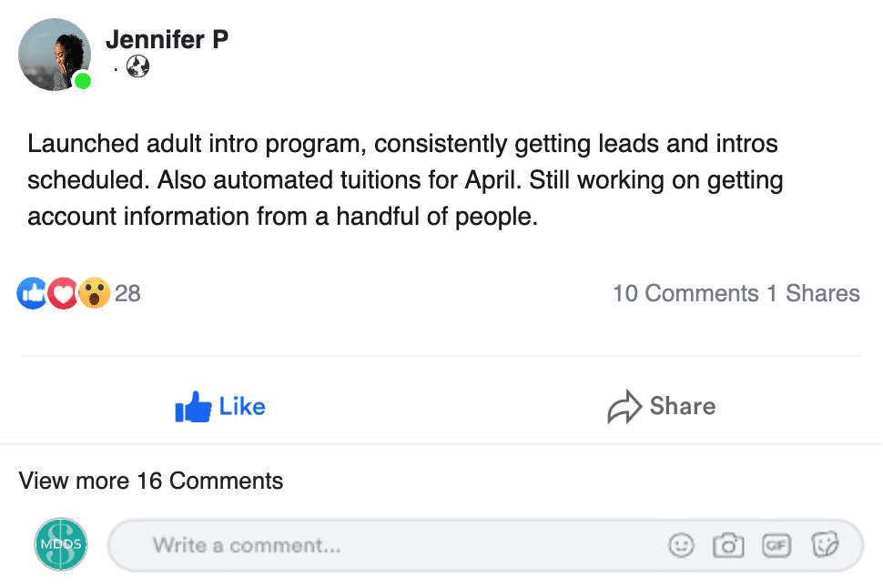Viewport: 883px width, 588px height.
Task: Open the sticker picker icon
Action: pos(825,545)
